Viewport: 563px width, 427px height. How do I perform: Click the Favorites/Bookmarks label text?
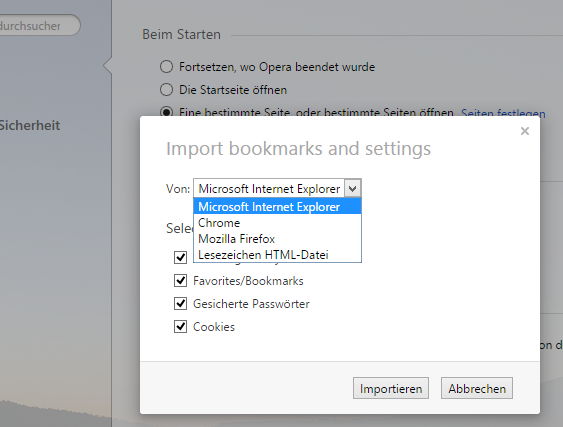tap(248, 281)
